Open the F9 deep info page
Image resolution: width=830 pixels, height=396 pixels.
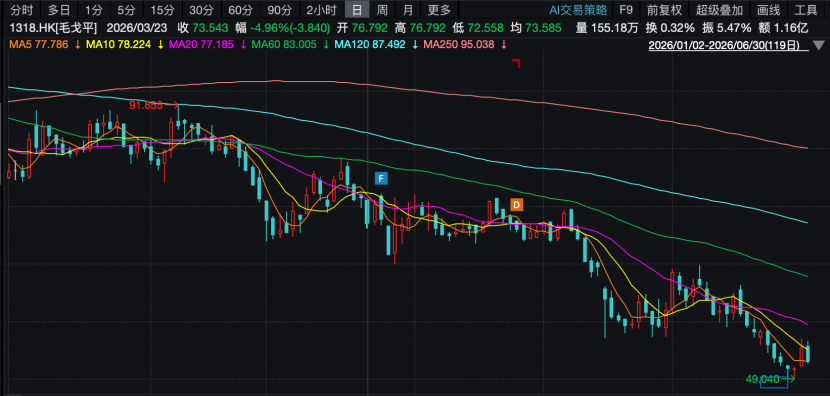(626, 9)
